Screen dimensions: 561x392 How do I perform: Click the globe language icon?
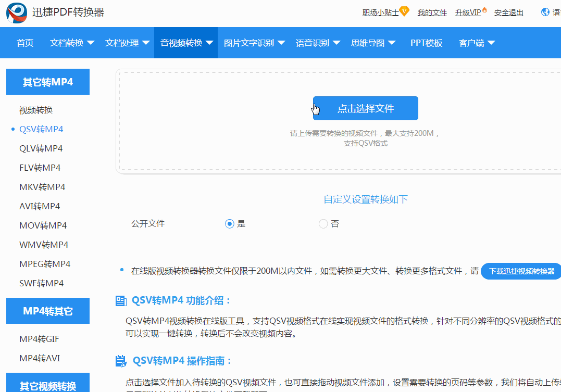click(x=545, y=12)
